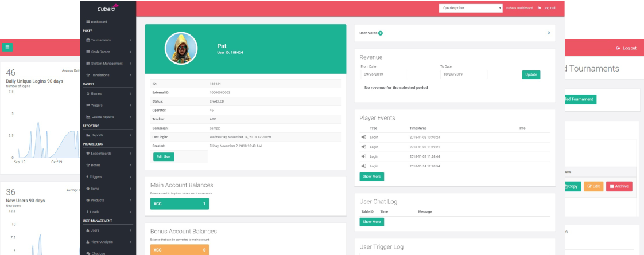Viewport: 644px width, 255px height.
Task: Click the Leaderboards trophy icon
Action: pyautogui.click(x=88, y=154)
